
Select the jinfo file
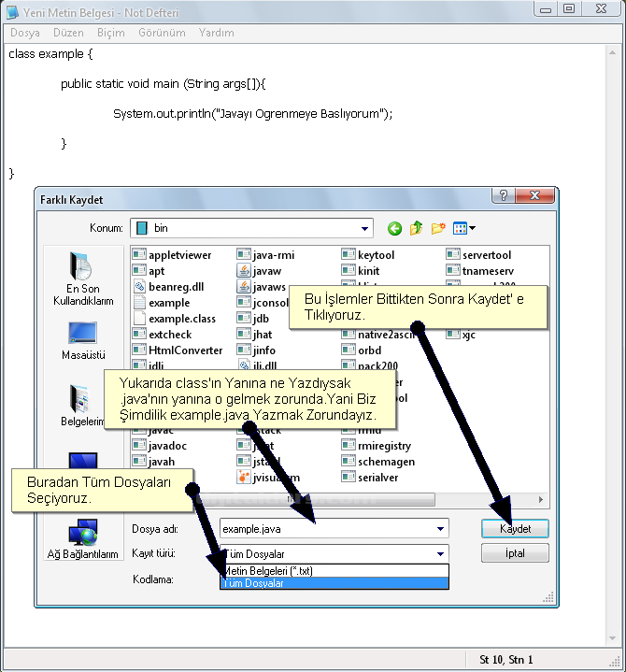tap(256, 350)
